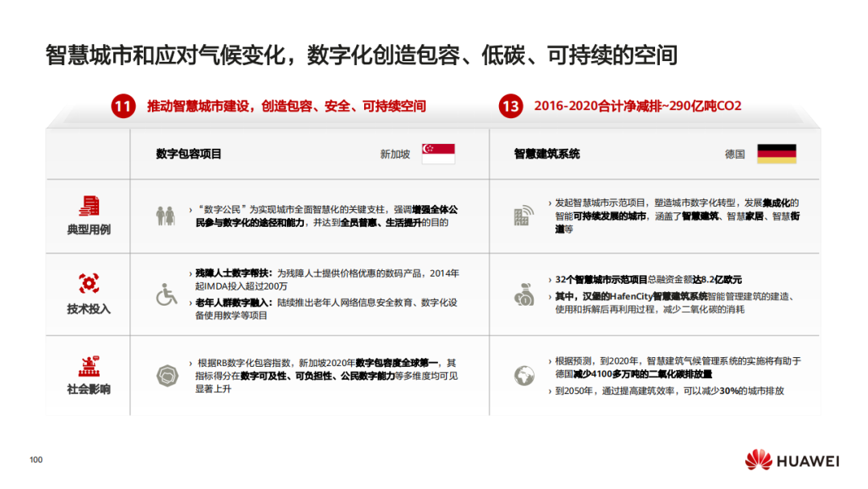Toggle the red badge numbered 11
The image size is (868, 489).
[121, 105]
